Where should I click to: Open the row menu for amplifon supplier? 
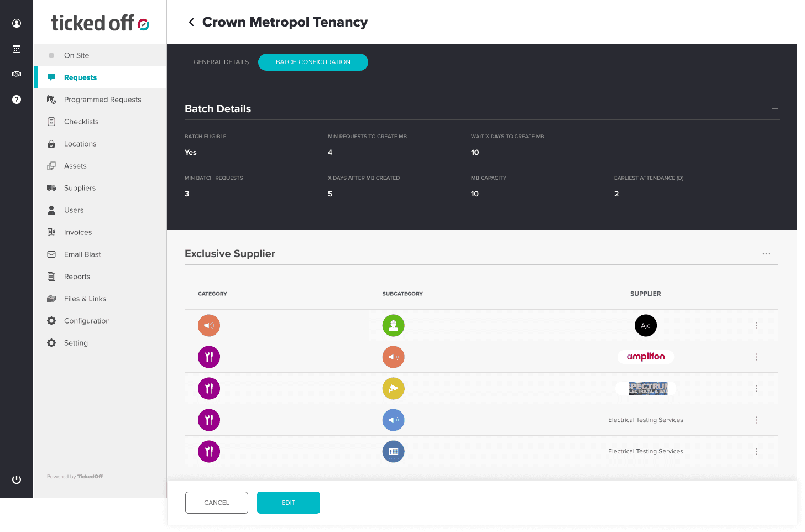coord(757,357)
